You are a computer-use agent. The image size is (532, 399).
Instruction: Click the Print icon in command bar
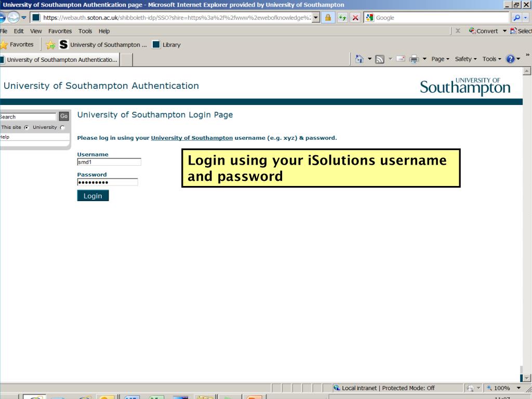point(414,59)
